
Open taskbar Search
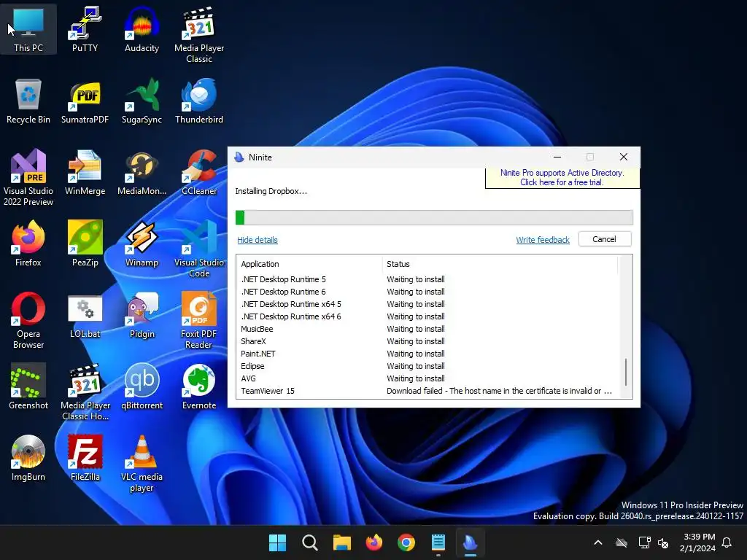309,542
